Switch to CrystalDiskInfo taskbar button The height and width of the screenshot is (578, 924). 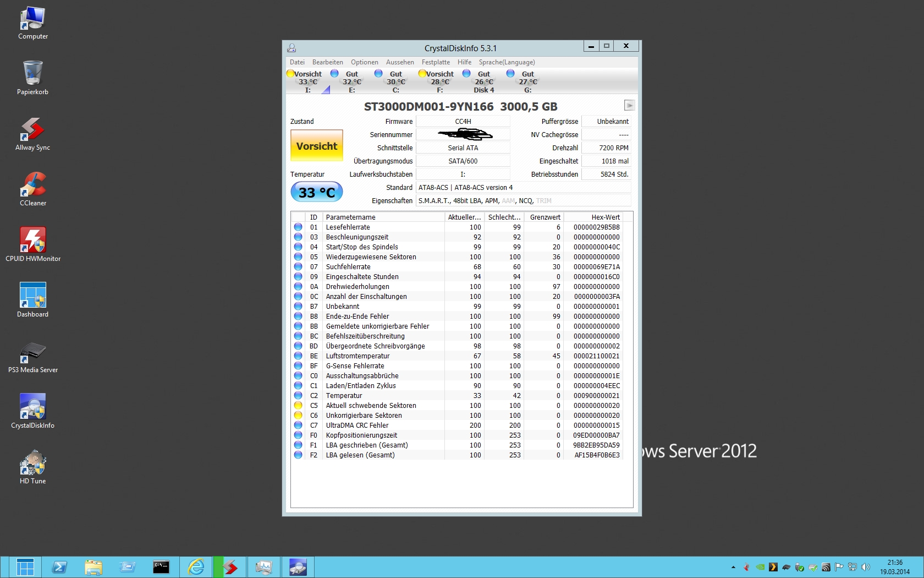point(298,567)
